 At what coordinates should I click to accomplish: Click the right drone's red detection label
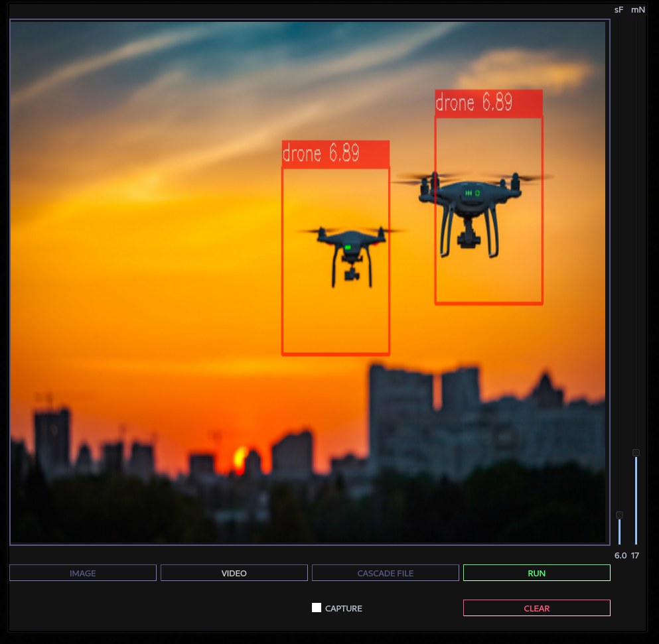click(x=488, y=103)
